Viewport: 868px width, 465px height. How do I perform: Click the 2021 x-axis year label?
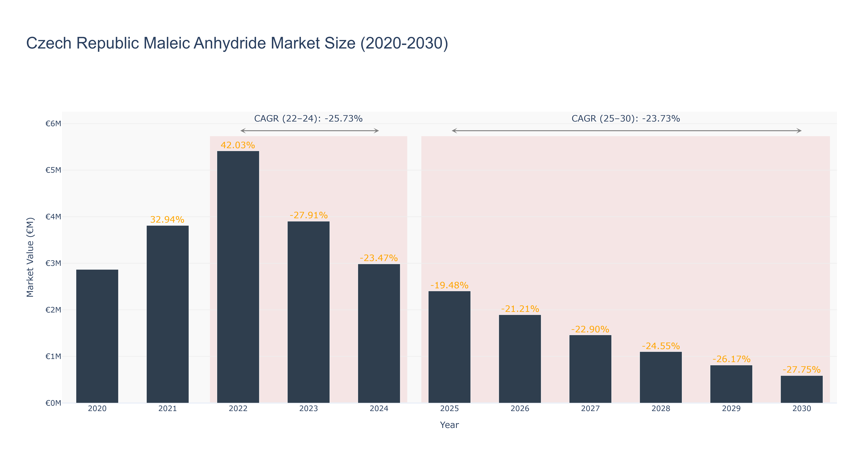[167, 409]
